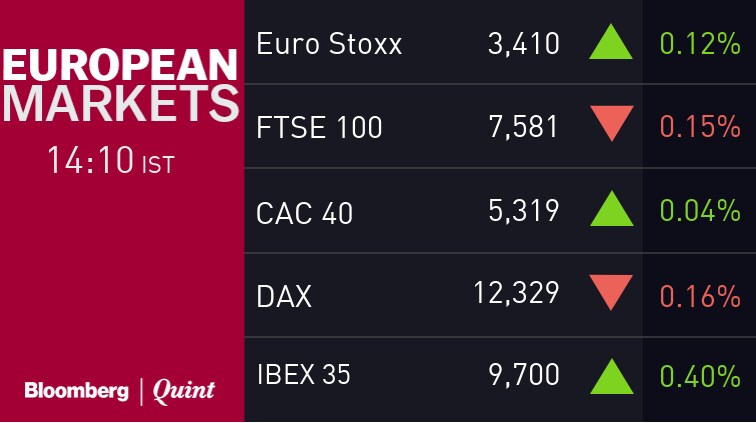Select the CAC 40 index name
Image resolution: width=756 pixels, height=423 pixels.
point(304,212)
